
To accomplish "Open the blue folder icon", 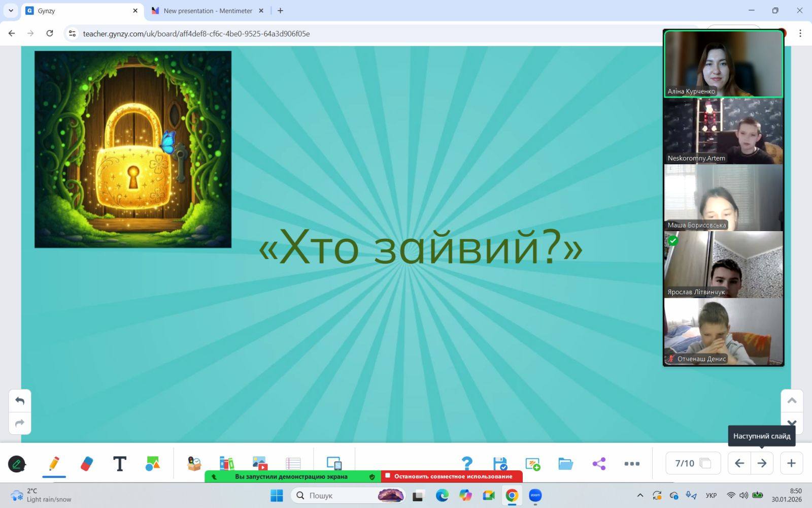I will (565, 463).
